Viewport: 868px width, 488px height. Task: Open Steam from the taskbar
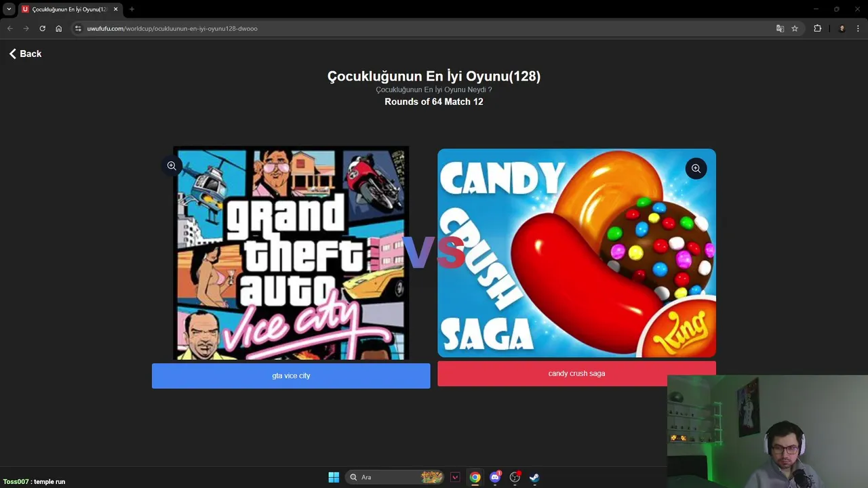click(x=534, y=477)
